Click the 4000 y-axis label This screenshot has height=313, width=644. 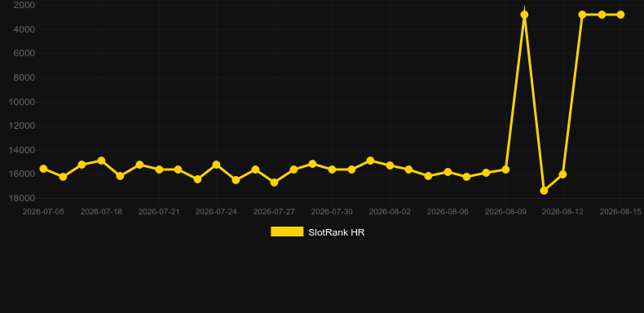pos(24,29)
